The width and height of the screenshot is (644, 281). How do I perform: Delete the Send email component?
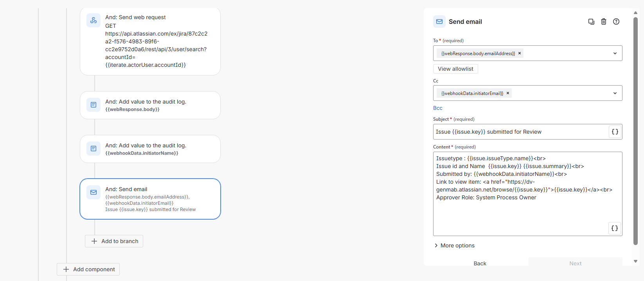pos(604,21)
